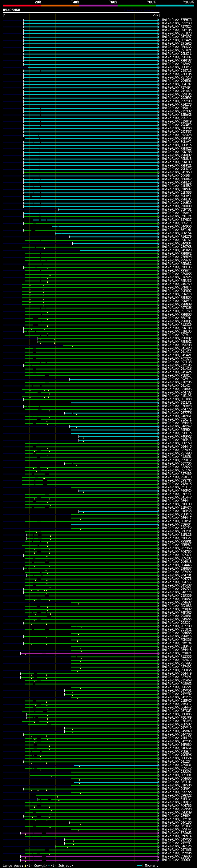197x868 pixels.
Task: Select the UniRef100_B6RAX2 label
Action: click(176, 179)
